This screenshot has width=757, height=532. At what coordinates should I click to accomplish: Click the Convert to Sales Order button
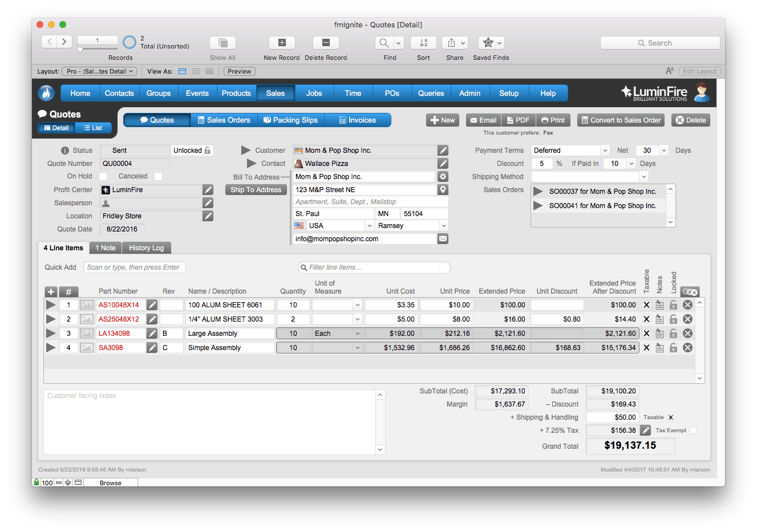622,120
